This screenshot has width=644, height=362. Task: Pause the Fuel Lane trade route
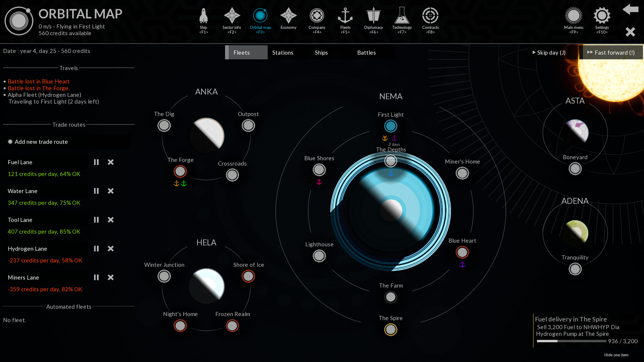coord(96,162)
